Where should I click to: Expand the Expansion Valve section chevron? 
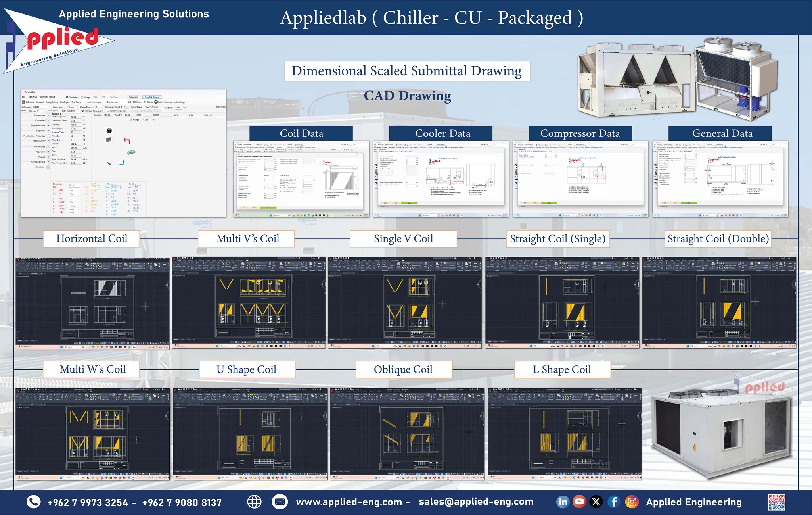pyautogui.click(x=48, y=125)
